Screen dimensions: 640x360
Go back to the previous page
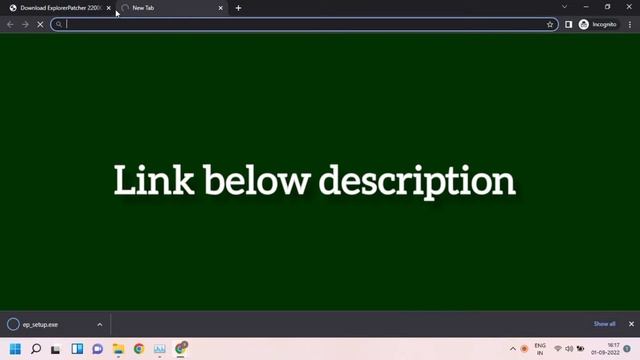pos(10,24)
